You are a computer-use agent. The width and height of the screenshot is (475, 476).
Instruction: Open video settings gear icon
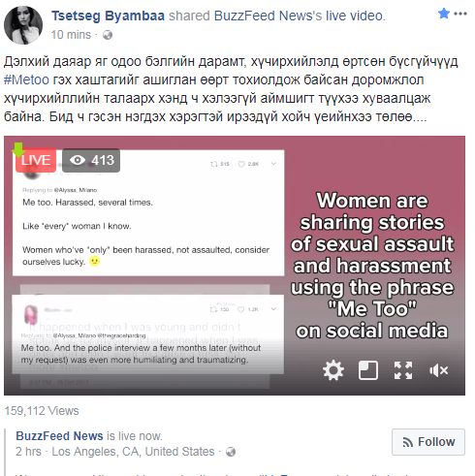tap(333, 370)
